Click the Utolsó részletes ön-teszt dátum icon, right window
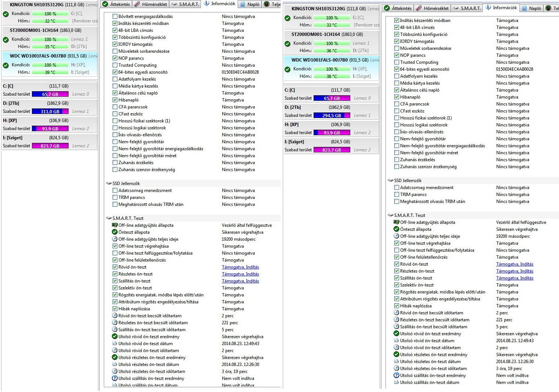 point(397,361)
